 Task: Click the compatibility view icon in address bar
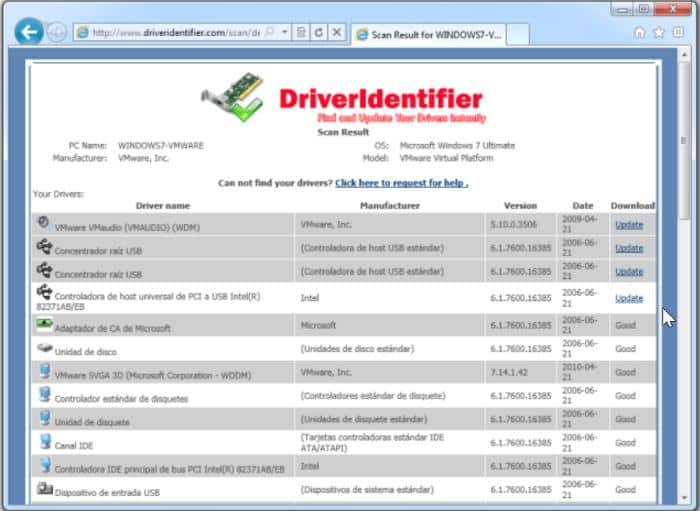pyautogui.click(x=301, y=32)
